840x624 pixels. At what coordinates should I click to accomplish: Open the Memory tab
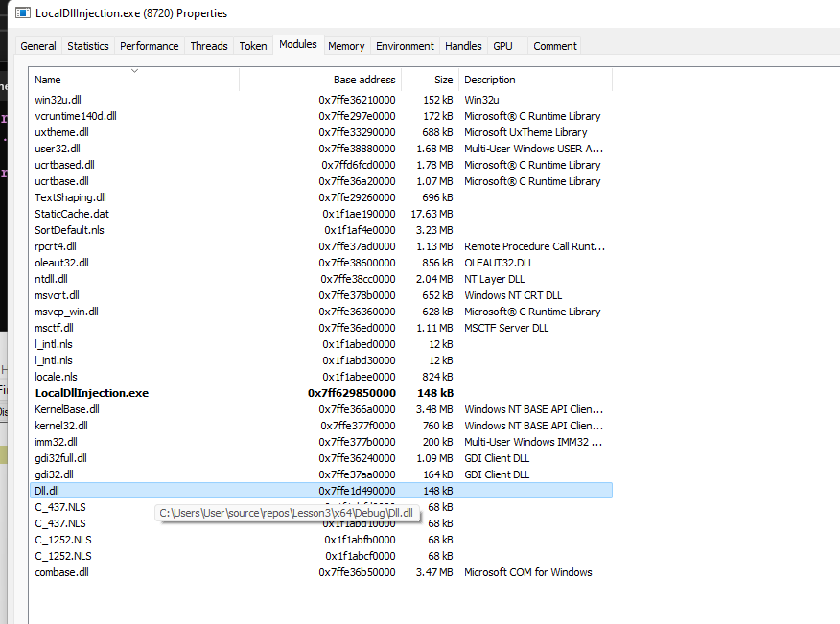click(346, 46)
